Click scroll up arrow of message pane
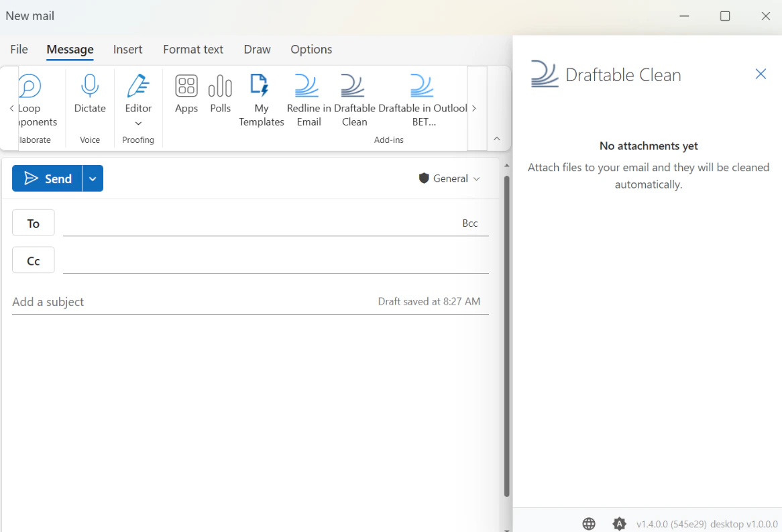This screenshot has height=532, width=782. click(x=507, y=165)
